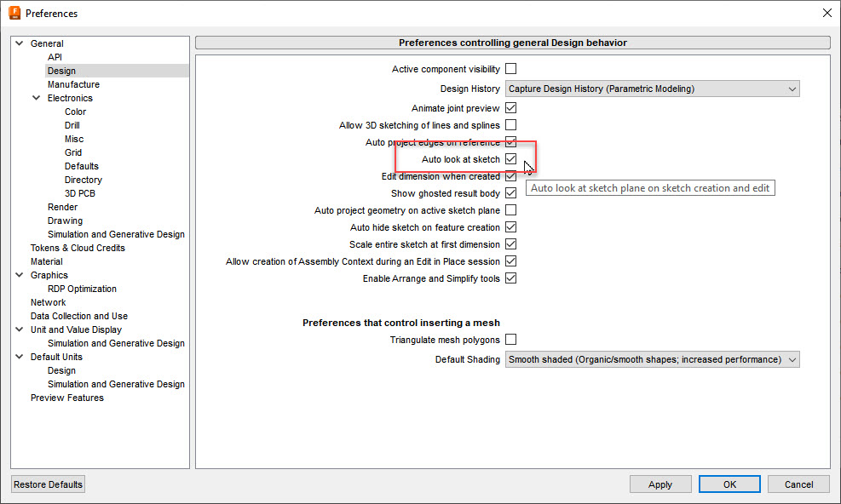Viewport: 841px width, 504px height.
Task: Enable Allow 3D sketching of lines and splines
Action: [510, 125]
